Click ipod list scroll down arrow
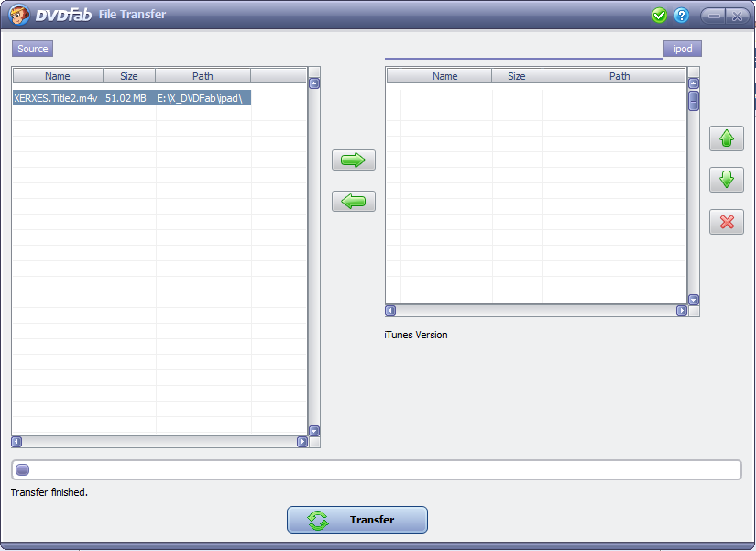Image resolution: width=756 pixels, height=551 pixels. pyautogui.click(x=694, y=300)
